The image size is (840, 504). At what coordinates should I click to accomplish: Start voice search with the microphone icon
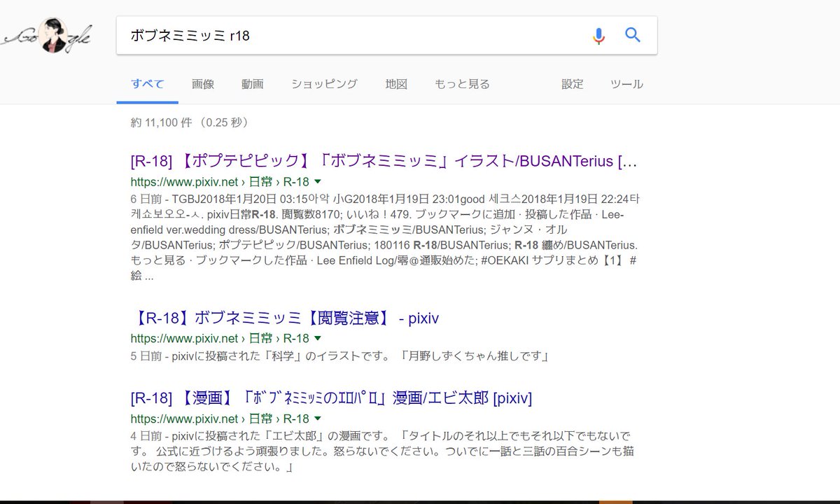click(598, 36)
